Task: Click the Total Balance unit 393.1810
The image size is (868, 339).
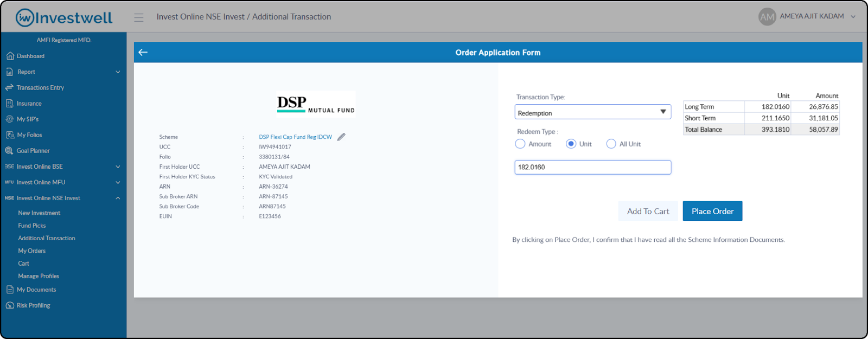Action: click(775, 130)
